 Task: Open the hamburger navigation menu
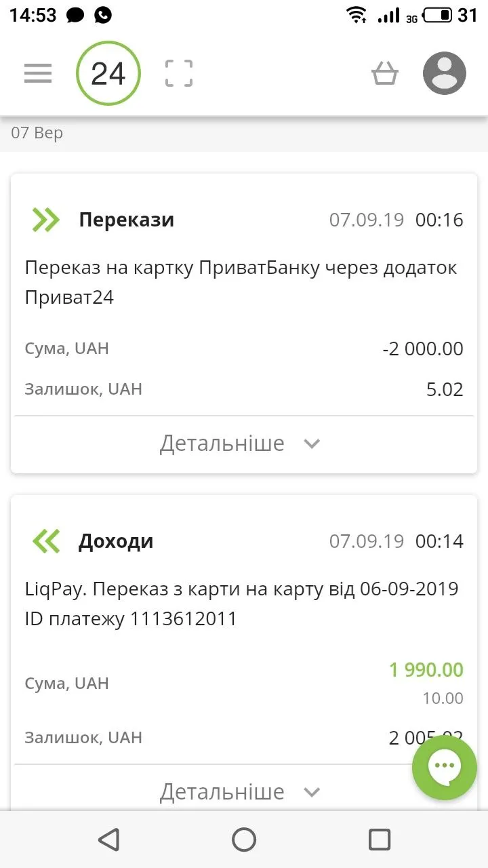pos(38,73)
